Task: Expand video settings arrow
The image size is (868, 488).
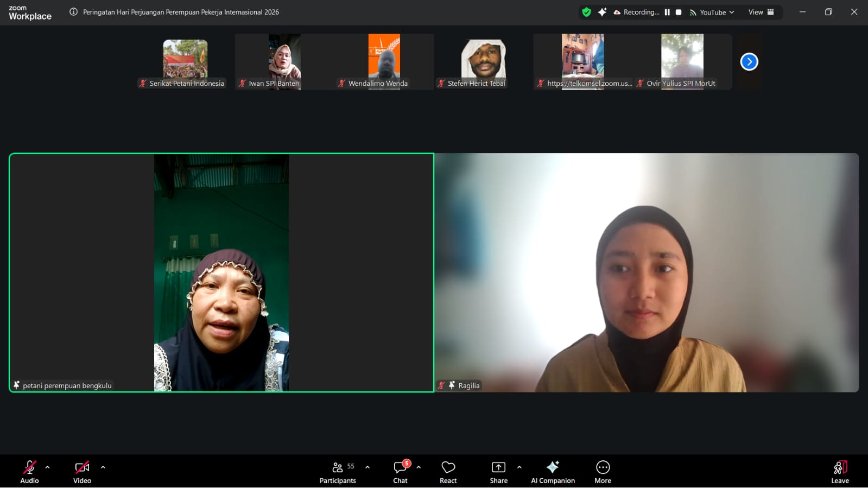Action: [103, 467]
